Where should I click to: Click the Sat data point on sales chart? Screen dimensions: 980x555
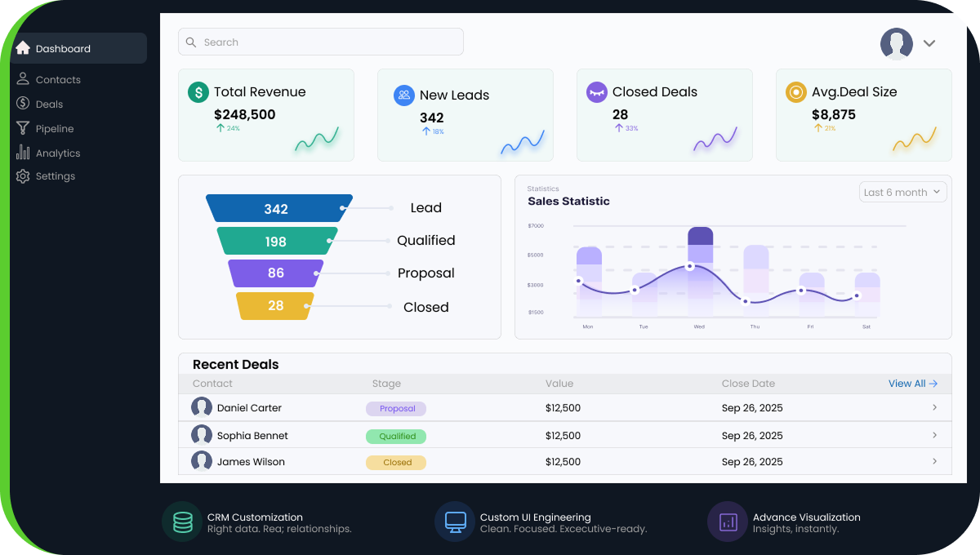tap(857, 295)
